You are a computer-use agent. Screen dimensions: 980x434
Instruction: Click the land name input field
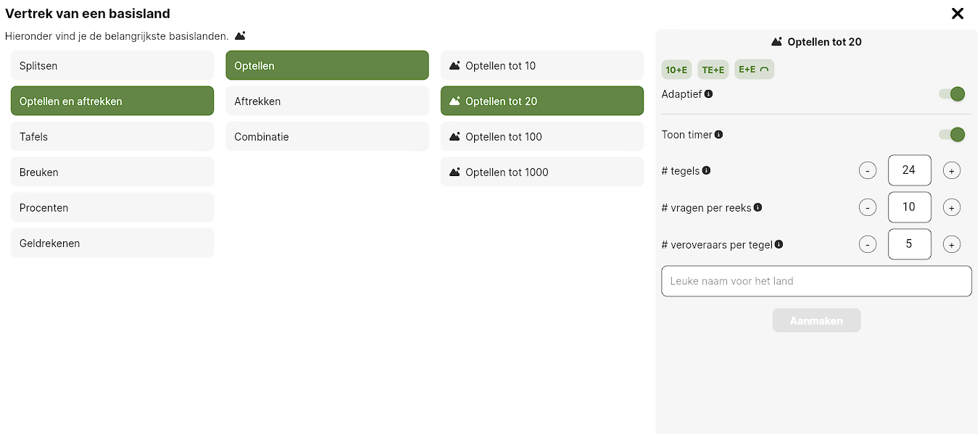click(x=816, y=281)
